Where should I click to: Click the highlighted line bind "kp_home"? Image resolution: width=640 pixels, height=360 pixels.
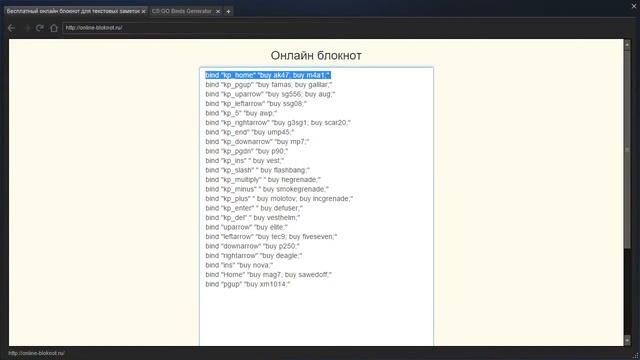pyautogui.click(x=268, y=75)
